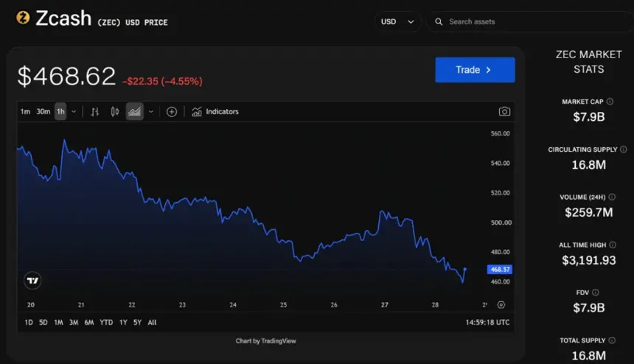Click the blue Trade button
This screenshot has height=364, width=634.
(x=475, y=70)
